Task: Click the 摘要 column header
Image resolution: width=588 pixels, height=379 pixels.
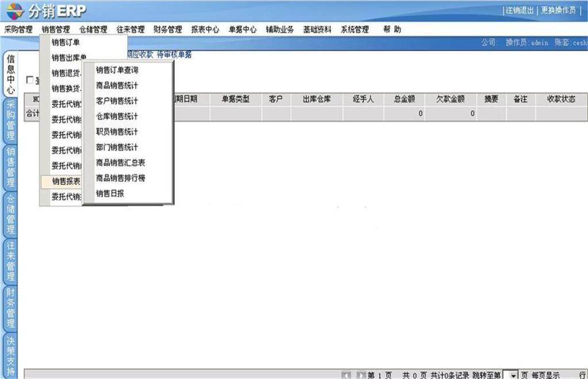Action: point(491,99)
